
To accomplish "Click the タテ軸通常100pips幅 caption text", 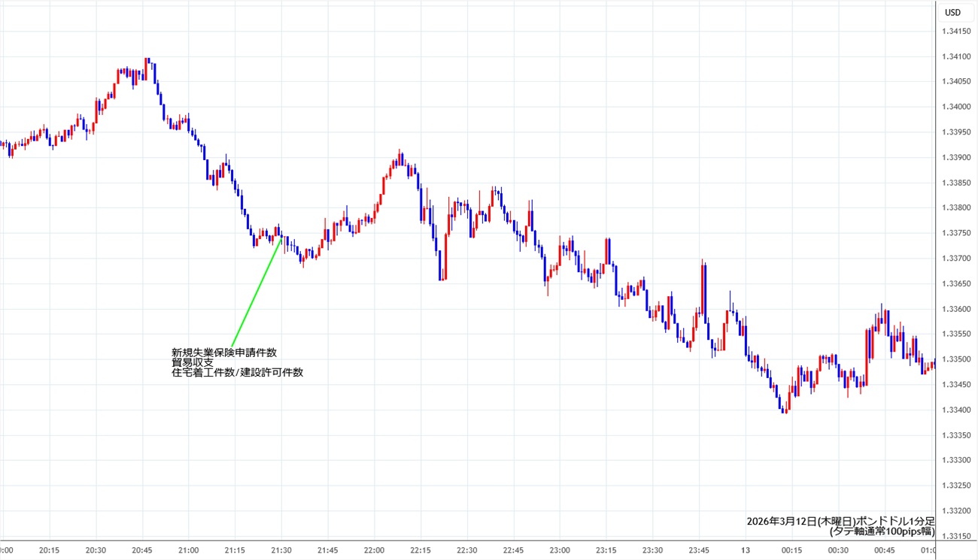I will [881, 531].
